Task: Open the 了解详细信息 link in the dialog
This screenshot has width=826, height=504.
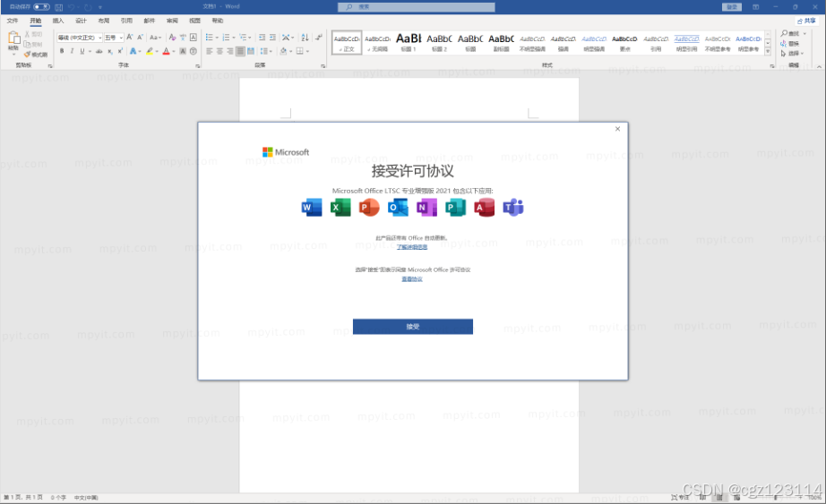Action: pos(412,247)
